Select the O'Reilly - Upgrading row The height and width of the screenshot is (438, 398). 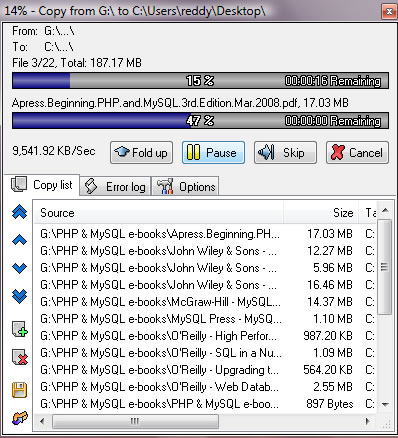(205, 370)
